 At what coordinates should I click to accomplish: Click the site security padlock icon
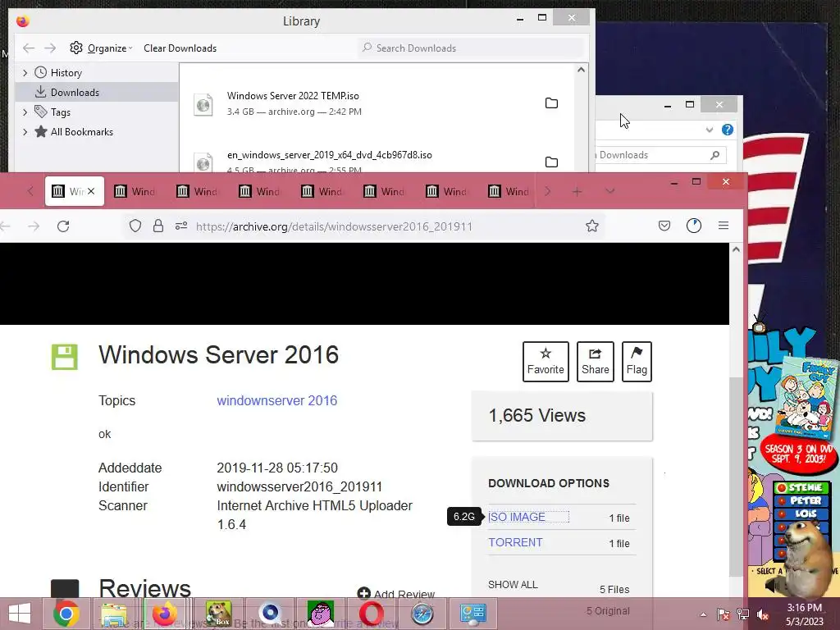(x=158, y=226)
